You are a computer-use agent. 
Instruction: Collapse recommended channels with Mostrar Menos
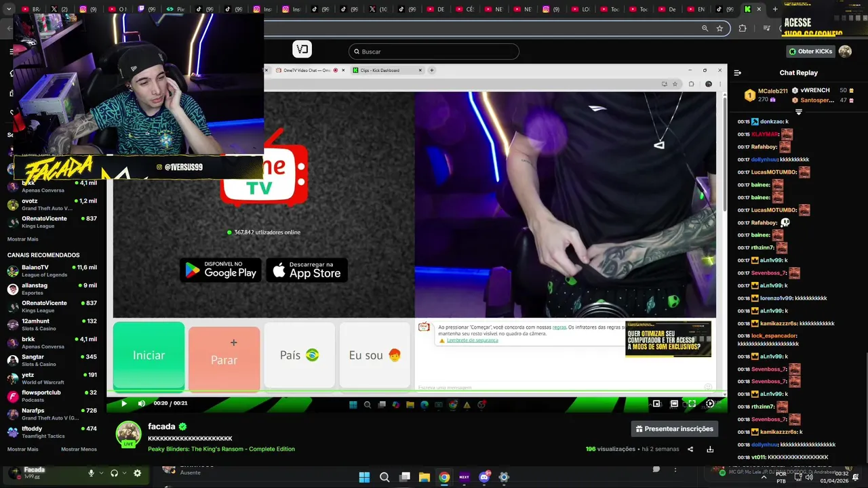click(79, 449)
